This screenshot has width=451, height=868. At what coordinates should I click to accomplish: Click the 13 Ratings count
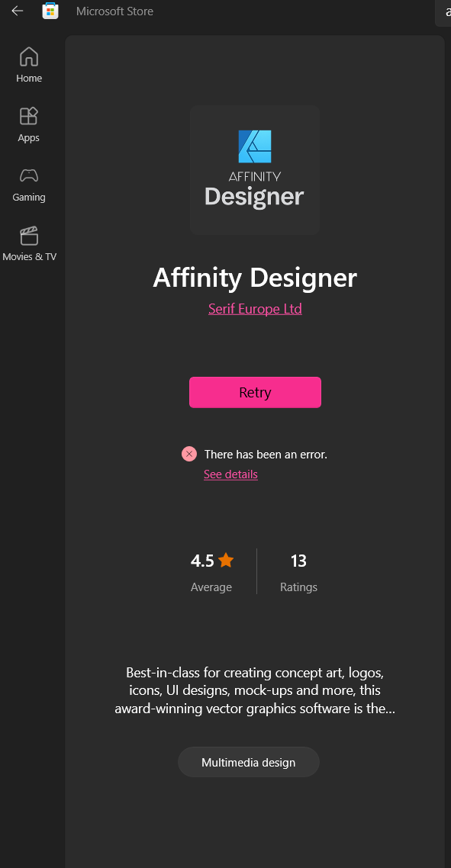pos(298,571)
